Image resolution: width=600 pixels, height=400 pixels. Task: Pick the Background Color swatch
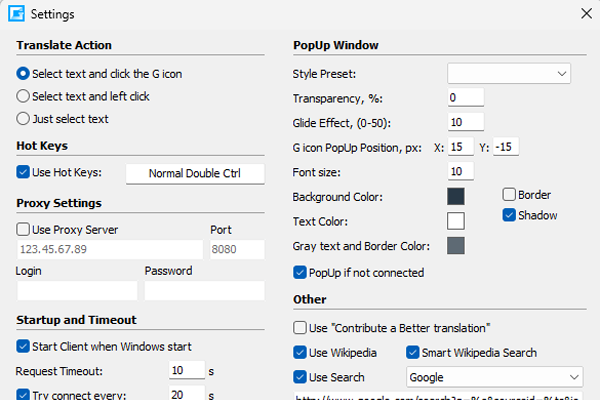click(x=456, y=197)
